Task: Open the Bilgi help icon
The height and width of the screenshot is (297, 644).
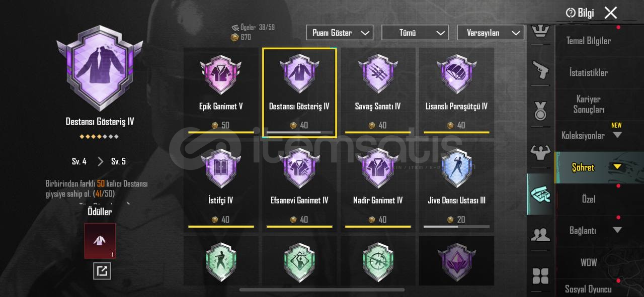Action: coord(580,13)
